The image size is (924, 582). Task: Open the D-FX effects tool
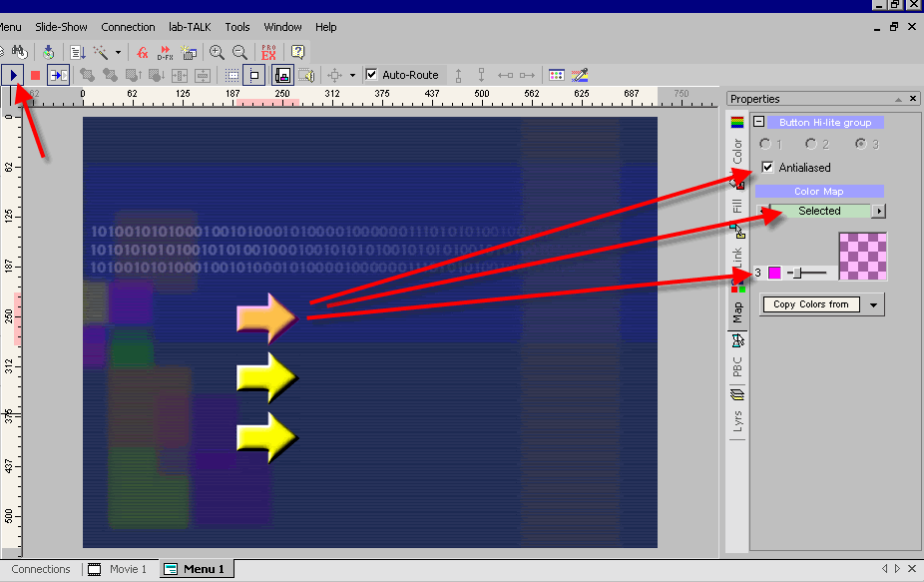[165, 53]
